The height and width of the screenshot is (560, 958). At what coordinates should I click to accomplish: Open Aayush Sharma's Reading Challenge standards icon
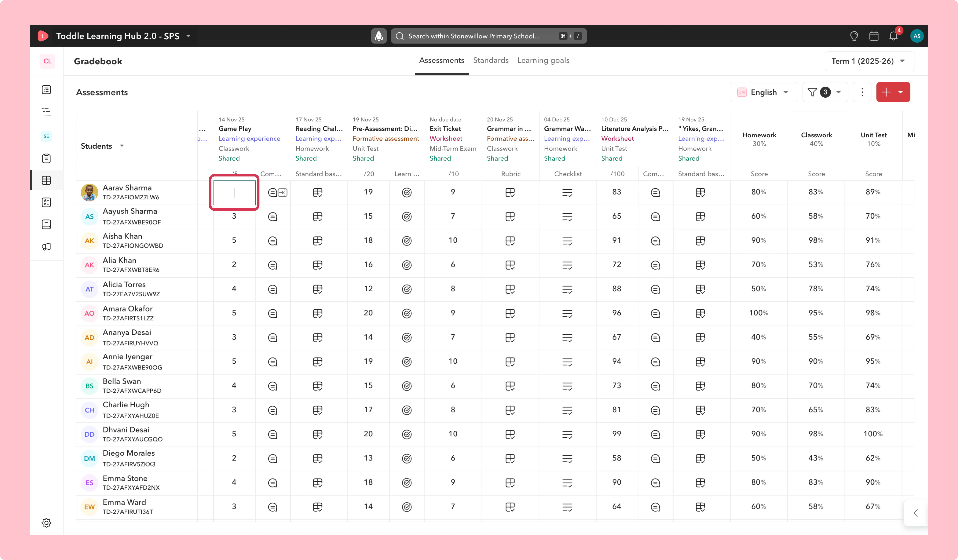tap(317, 217)
